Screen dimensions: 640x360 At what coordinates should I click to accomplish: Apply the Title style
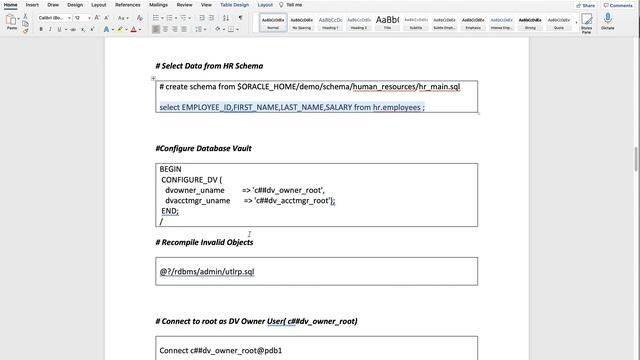387,22
